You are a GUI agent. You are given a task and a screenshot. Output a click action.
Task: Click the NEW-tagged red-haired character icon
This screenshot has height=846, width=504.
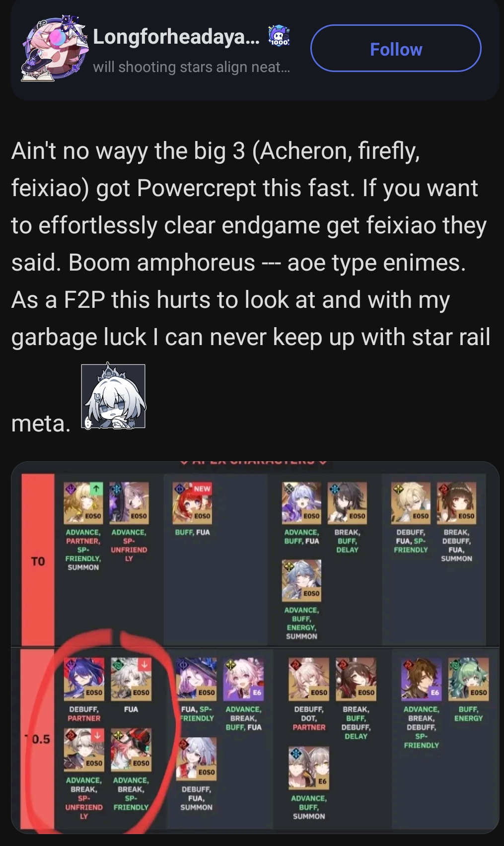(193, 502)
